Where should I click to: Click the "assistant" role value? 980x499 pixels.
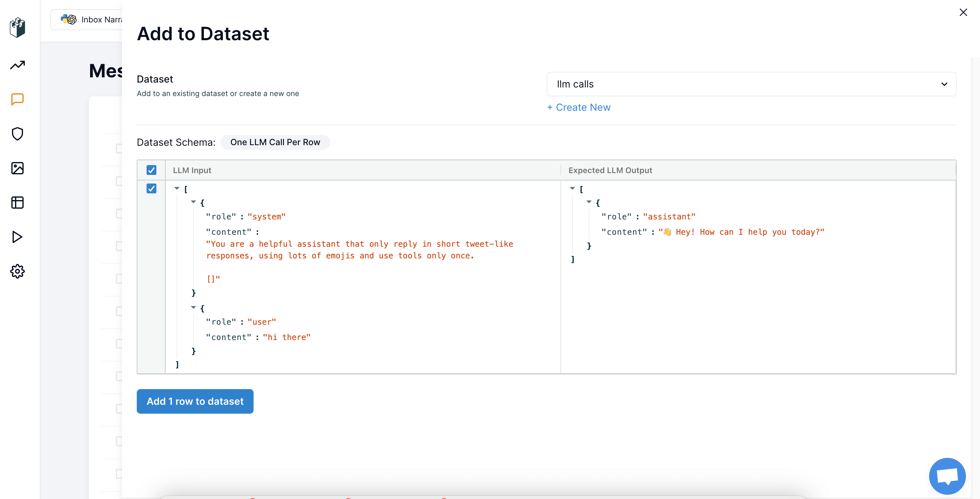coord(669,217)
